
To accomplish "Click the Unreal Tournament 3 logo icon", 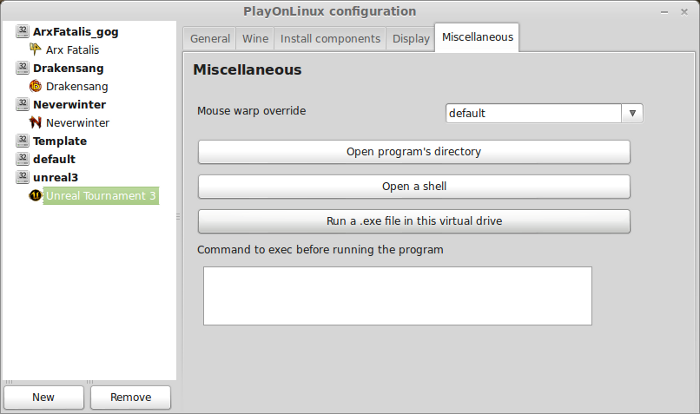I will tap(35, 195).
